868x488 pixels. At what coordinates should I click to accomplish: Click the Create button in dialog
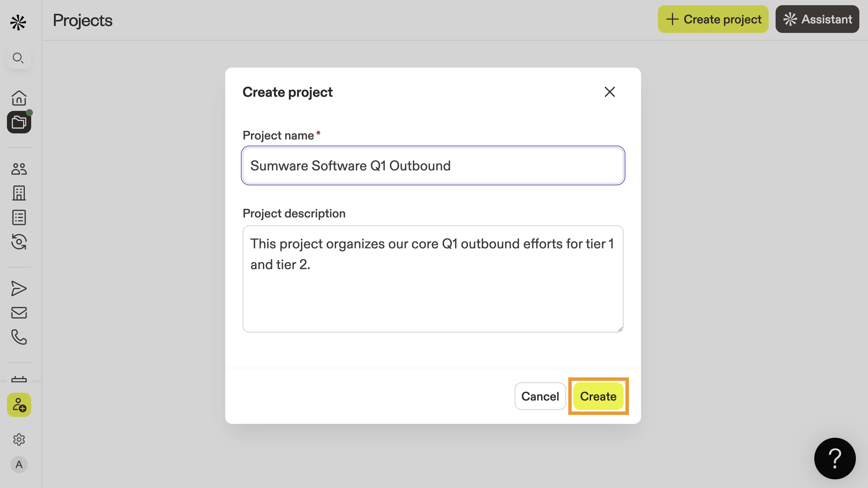(598, 396)
